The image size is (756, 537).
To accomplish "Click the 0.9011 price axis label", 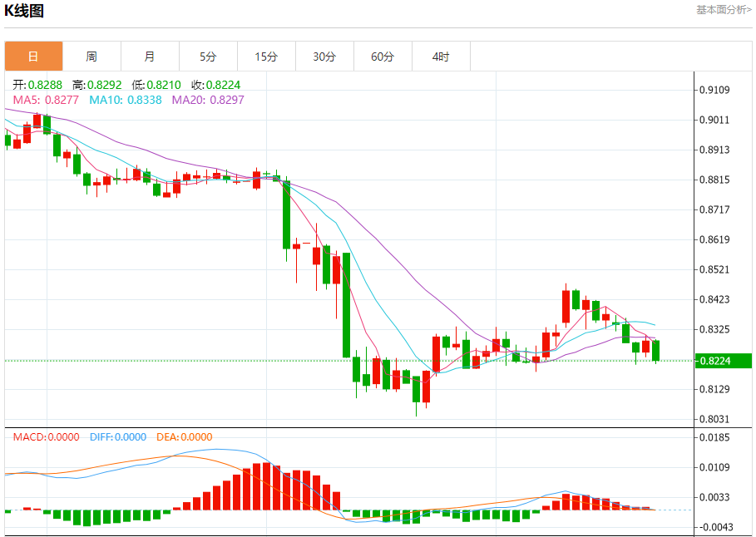I will [714, 120].
